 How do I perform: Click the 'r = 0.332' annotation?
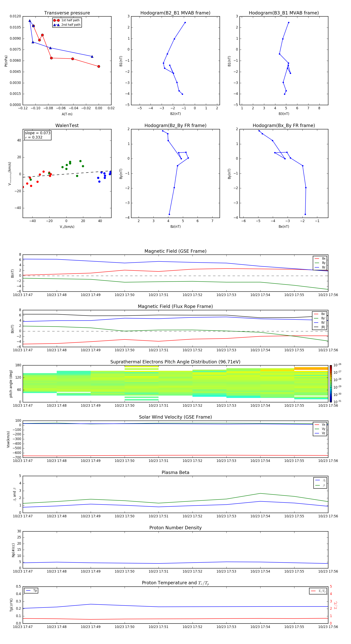(34, 137)
